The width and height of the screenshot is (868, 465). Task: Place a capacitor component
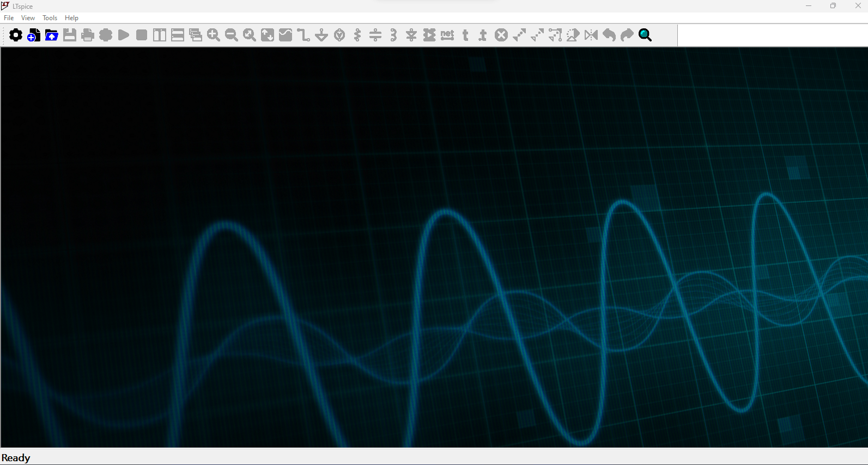click(375, 35)
